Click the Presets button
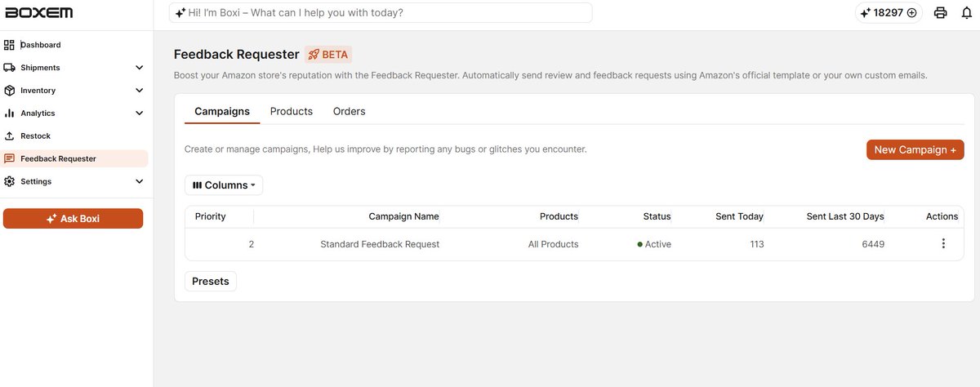 (x=211, y=281)
